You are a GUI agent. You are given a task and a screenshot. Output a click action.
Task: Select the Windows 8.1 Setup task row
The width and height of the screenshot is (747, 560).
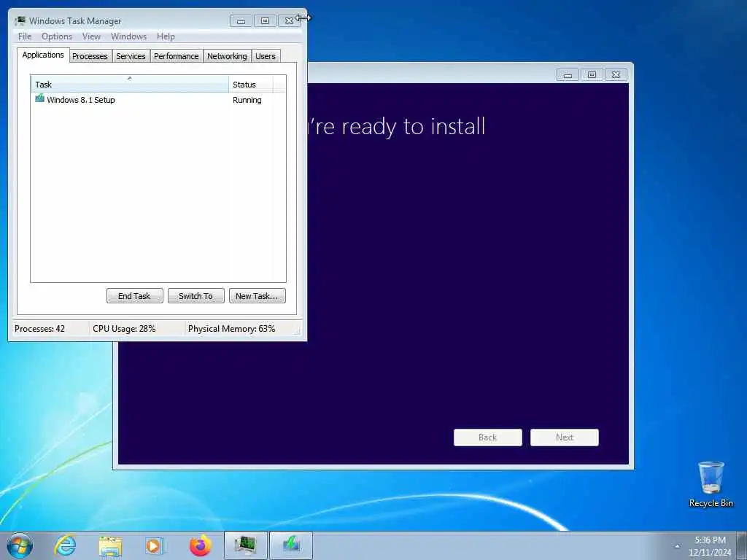(x=158, y=99)
